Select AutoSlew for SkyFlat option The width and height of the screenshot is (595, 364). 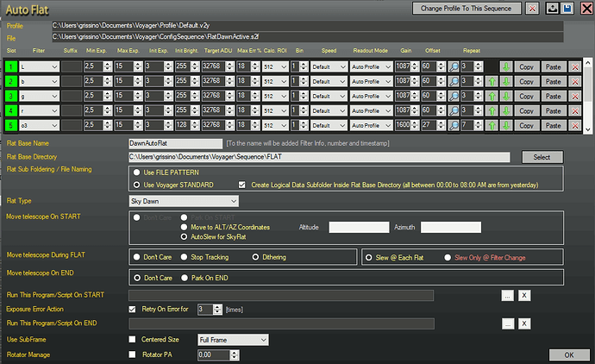coord(184,236)
